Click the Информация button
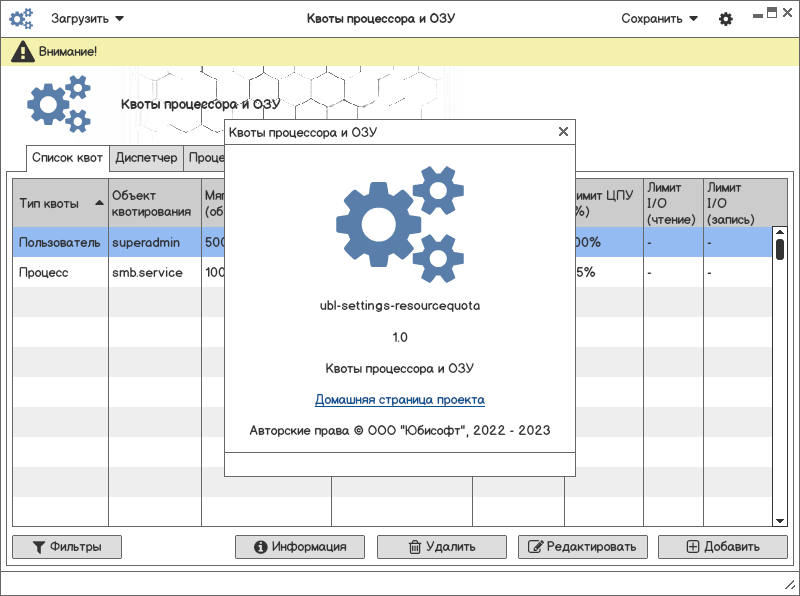Screen dimensions: 800x596 300,547
